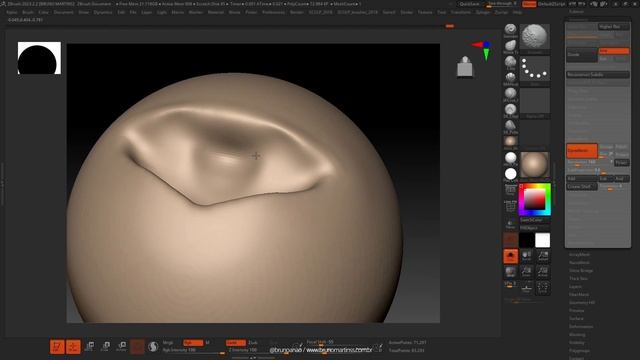Expand the Thick Skin subpalette
This screenshot has width=640, height=360.
[x=579, y=279]
